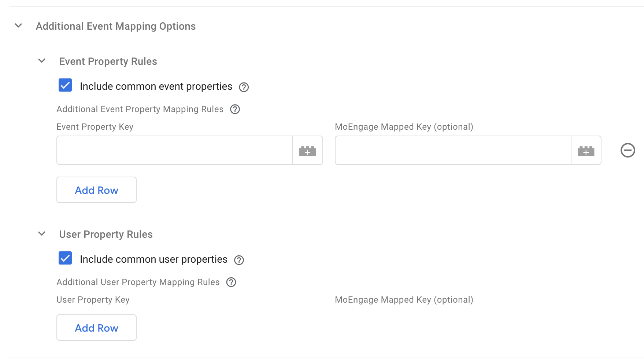This screenshot has height=362, width=644.
Task: View help for Additional User Property Mapping Rules
Action: coord(231,282)
